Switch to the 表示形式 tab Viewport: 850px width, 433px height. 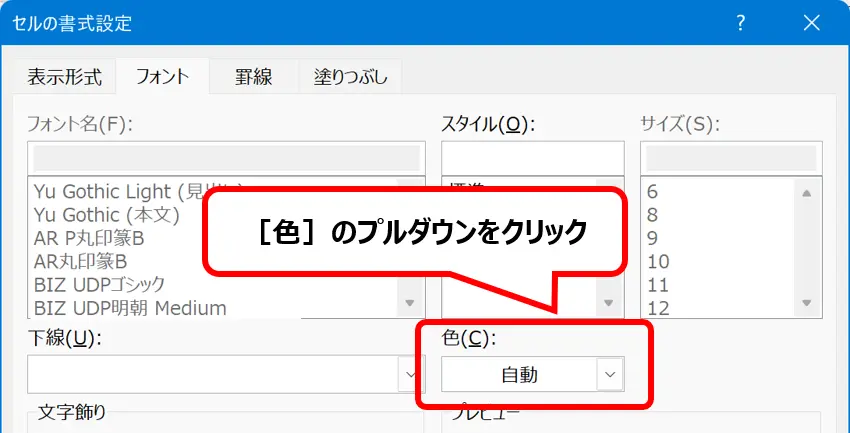click(65, 77)
